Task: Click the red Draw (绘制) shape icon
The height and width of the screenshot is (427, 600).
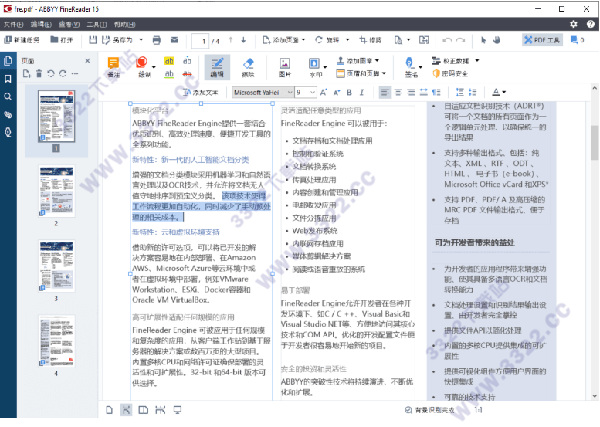Action: coord(142,62)
